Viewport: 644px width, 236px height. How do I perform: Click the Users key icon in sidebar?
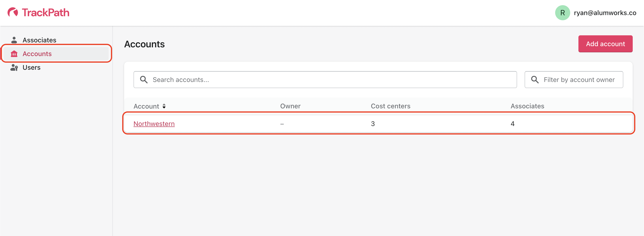tap(14, 68)
